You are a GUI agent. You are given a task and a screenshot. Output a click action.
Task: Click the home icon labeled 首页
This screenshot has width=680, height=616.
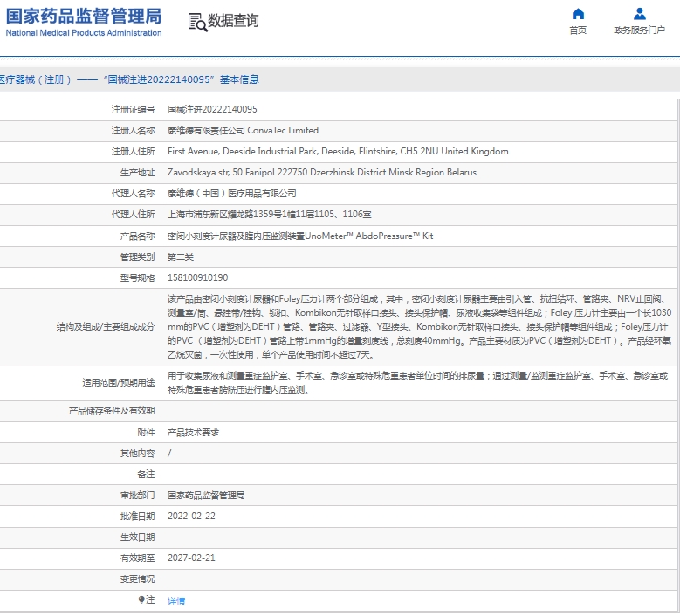click(x=578, y=14)
